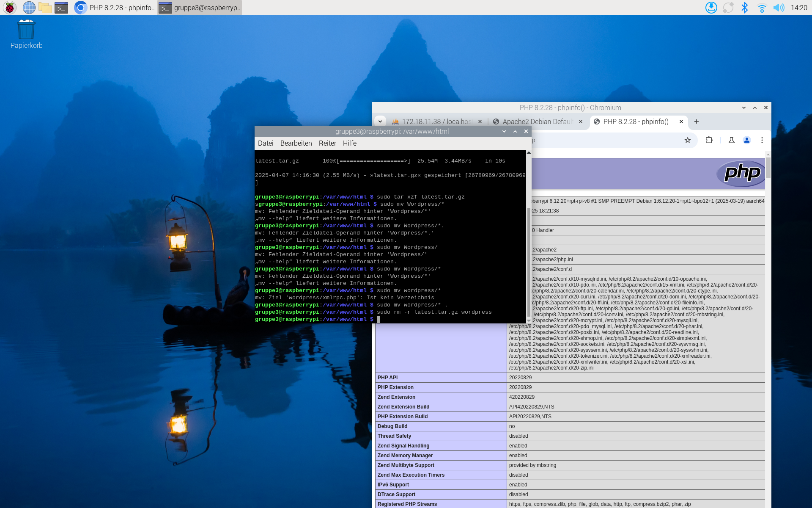Open the Chromium extensions puzzle icon
This screenshot has height=508, width=812.
click(709, 140)
